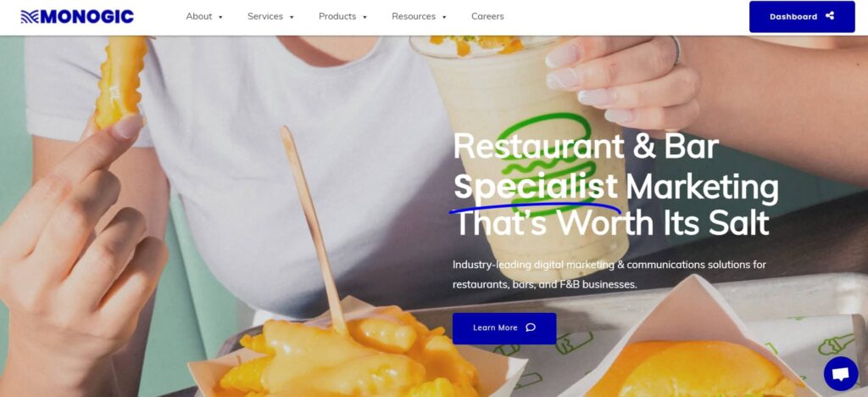Open the live chat bubble widget
The width and height of the screenshot is (868, 397).
tap(840, 374)
